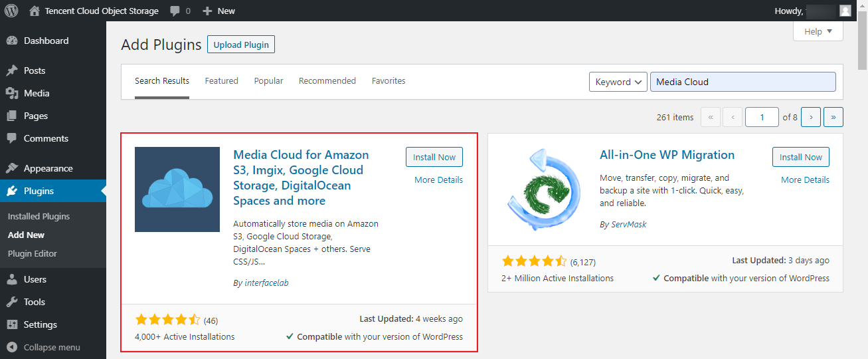Switch to the Featured tab
The image size is (868, 359).
point(221,81)
